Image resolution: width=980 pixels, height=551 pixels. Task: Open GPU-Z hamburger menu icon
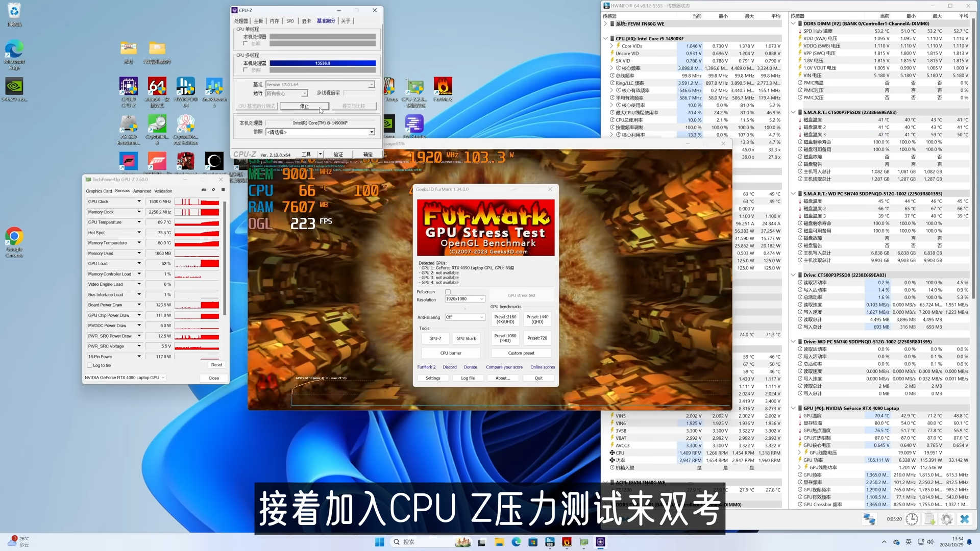tap(223, 190)
